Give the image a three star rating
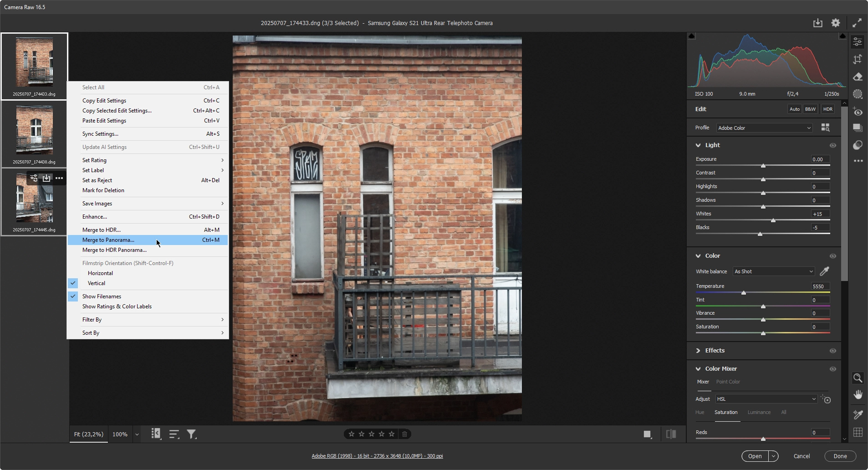This screenshot has width=868, height=470. coord(372,434)
